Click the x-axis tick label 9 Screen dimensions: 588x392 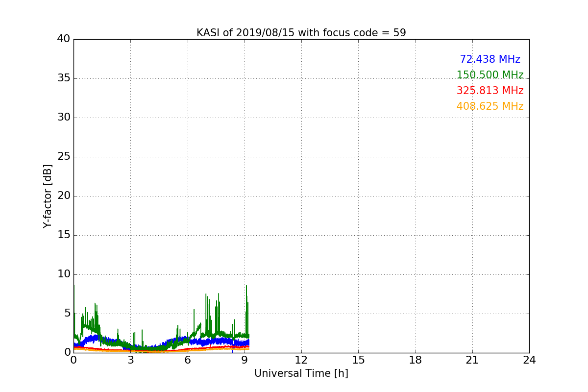(x=245, y=360)
